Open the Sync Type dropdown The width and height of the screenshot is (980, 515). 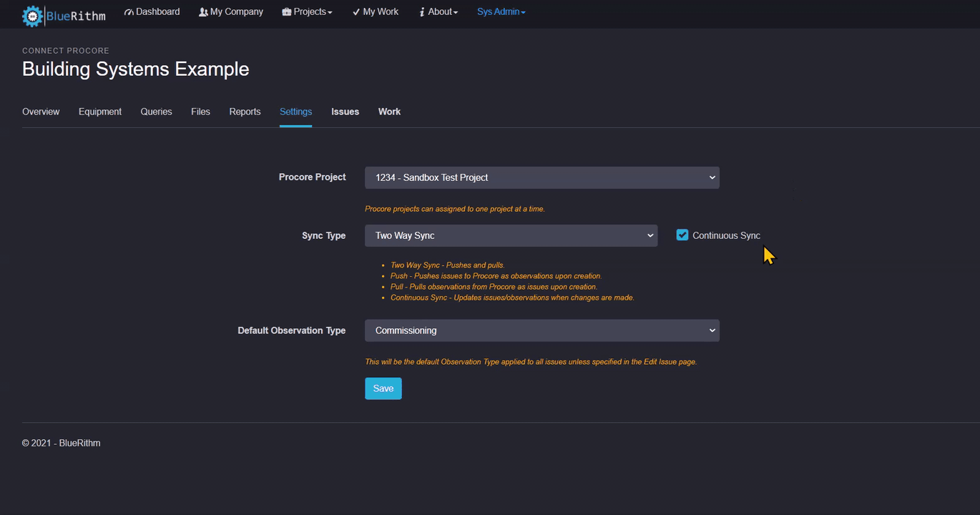pos(511,235)
